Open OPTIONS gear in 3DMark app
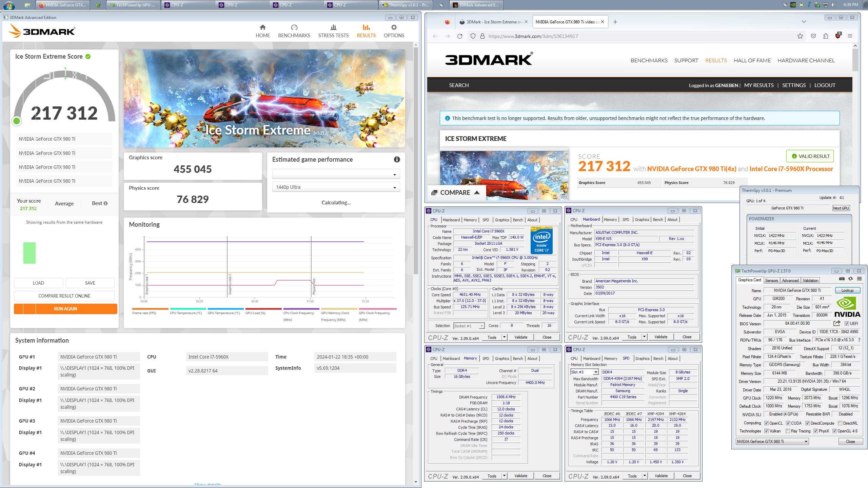Screen dimensions: 868x488 coord(394,31)
